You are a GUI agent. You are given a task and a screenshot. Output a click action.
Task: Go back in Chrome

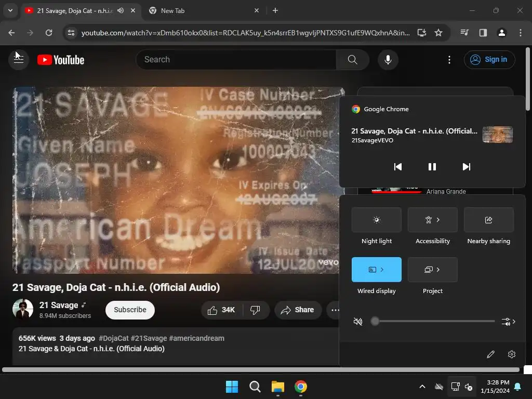click(x=11, y=33)
